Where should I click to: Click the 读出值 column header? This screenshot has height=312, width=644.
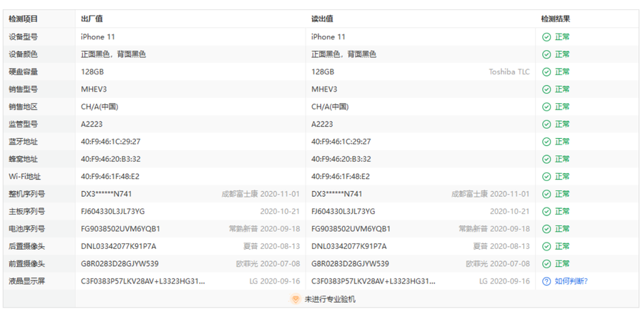(322, 19)
